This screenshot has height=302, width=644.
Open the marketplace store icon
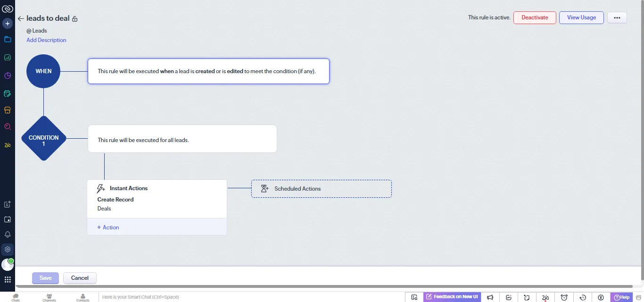(x=8, y=110)
